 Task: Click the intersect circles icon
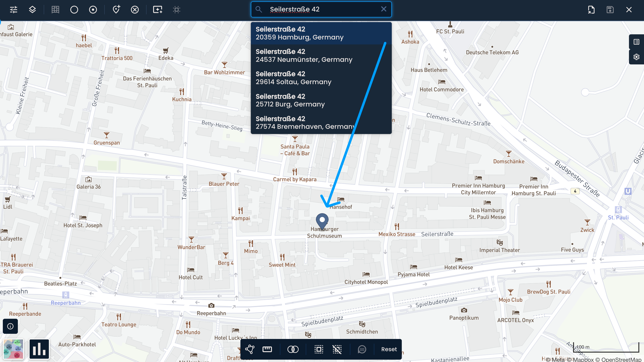pyautogui.click(x=293, y=349)
